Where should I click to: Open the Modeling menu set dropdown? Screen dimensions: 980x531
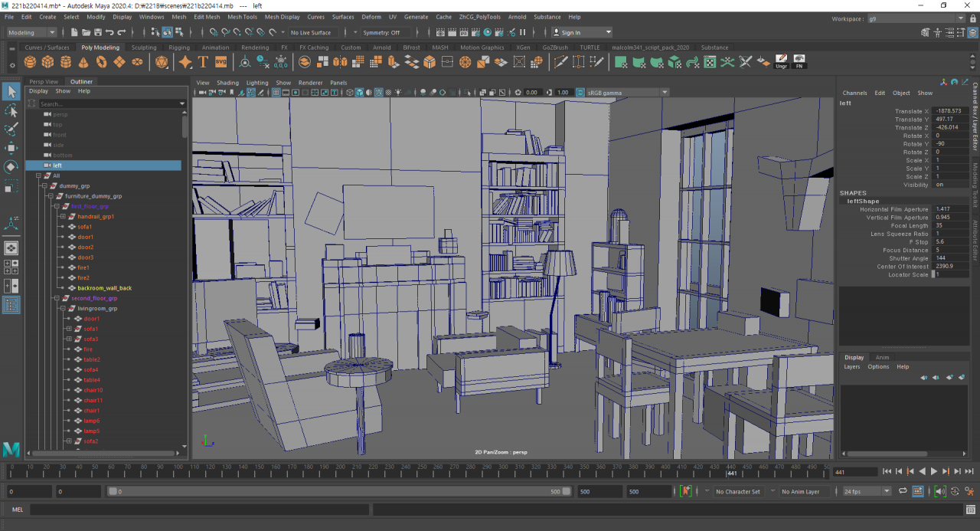[31, 32]
